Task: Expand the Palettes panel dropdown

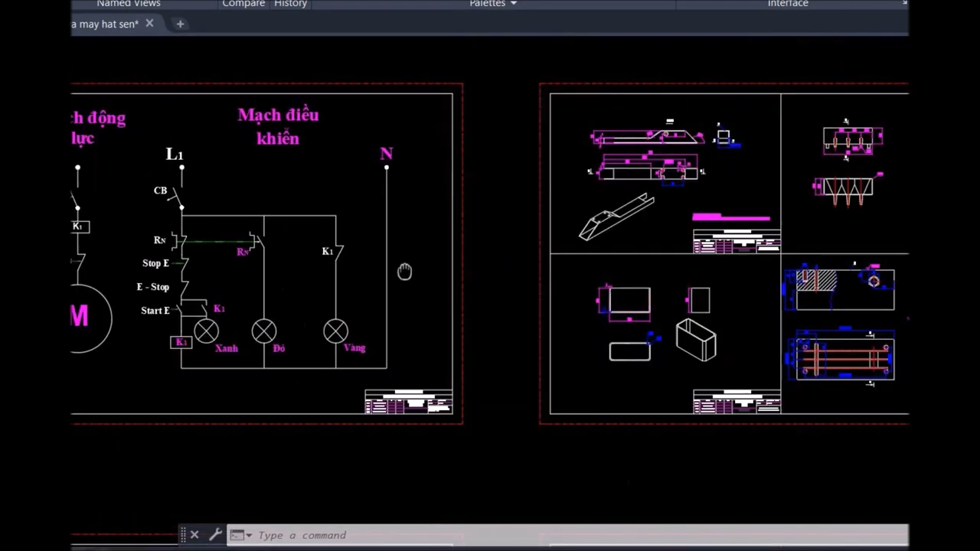Action: (513, 4)
